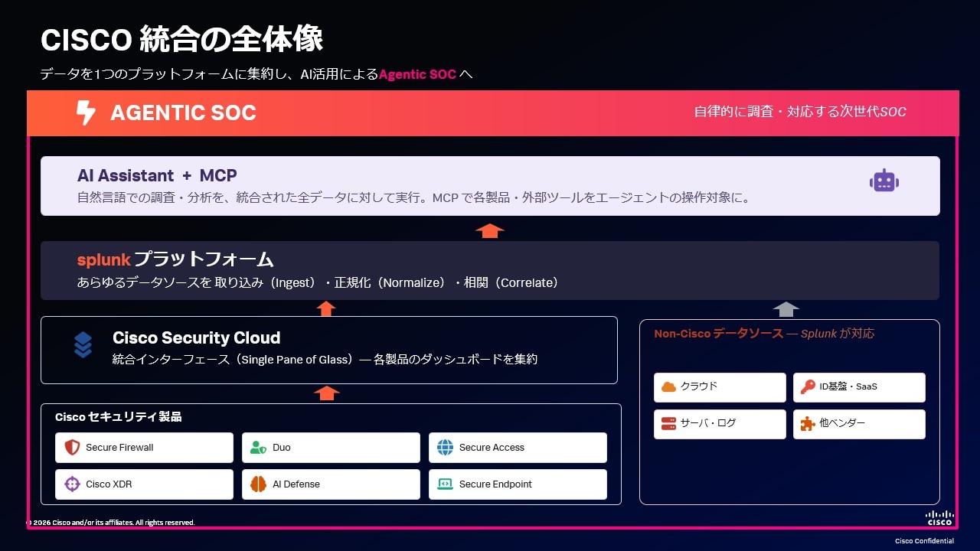The height and width of the screenshot is (551, 980).
Task: Click the AI Assistant + MCP heading
Action: click(x=157, y=176)
